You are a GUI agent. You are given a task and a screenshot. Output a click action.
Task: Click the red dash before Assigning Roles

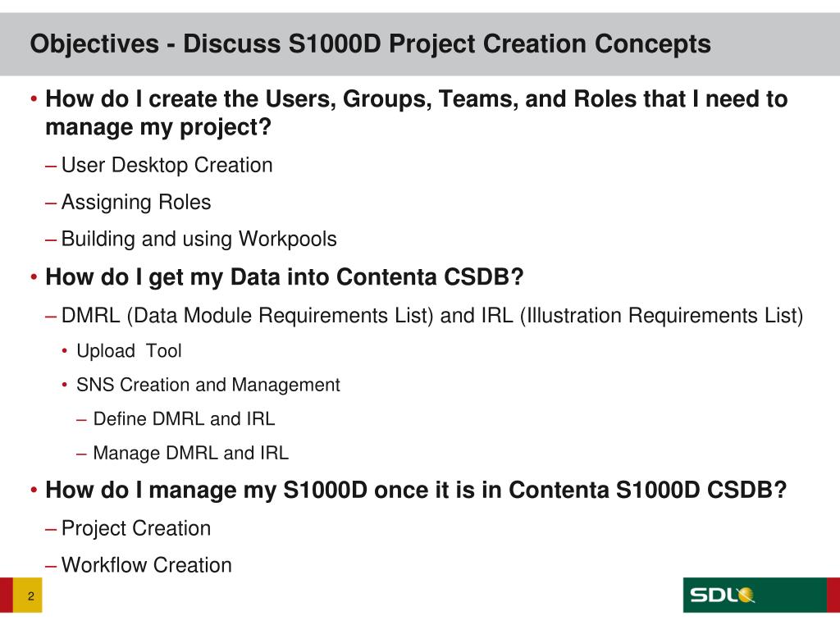pyautogui.click(x=52, y=202)
